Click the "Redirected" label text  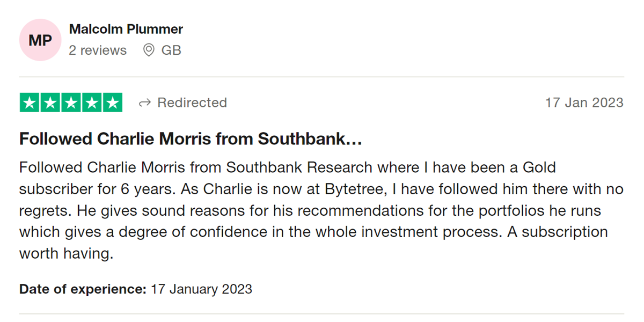pos(192,103)
